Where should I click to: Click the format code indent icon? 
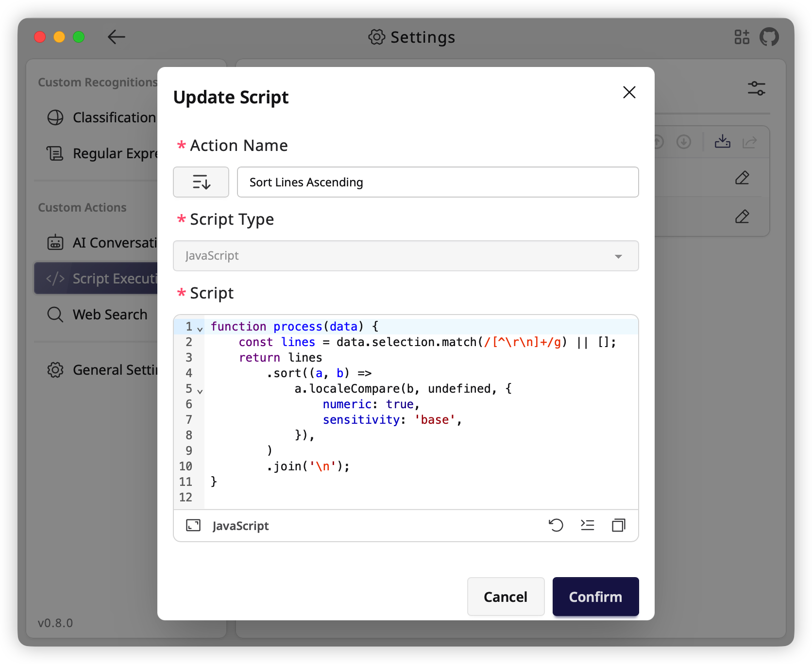(x=587, y=525)
